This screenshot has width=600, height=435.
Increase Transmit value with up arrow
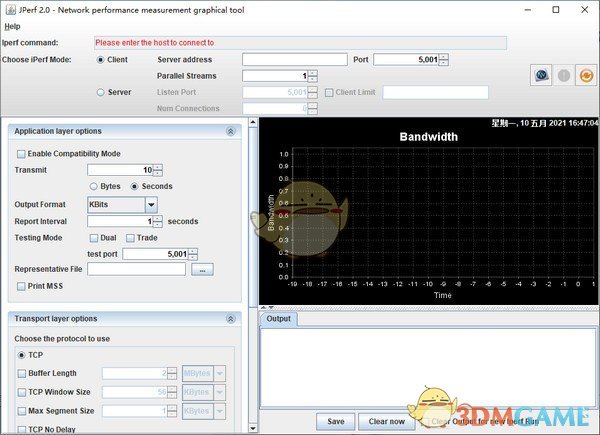[x=158, y=167]
